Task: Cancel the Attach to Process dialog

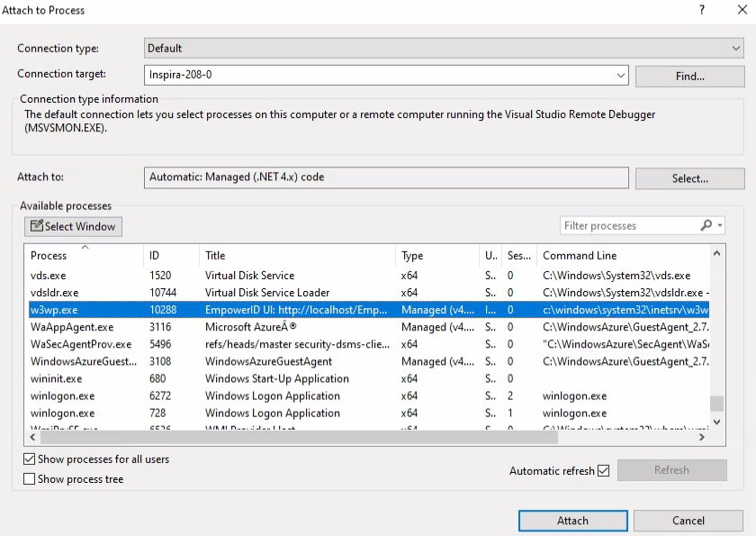Action: (688, 521)
